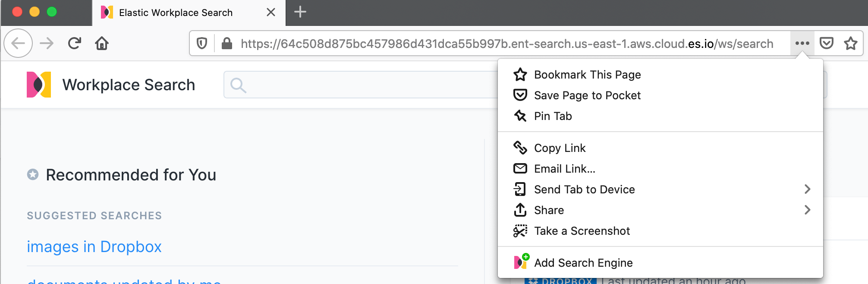Screen dimensions: 868x284
Task: Reload the current page
Action: click(75, 43)
